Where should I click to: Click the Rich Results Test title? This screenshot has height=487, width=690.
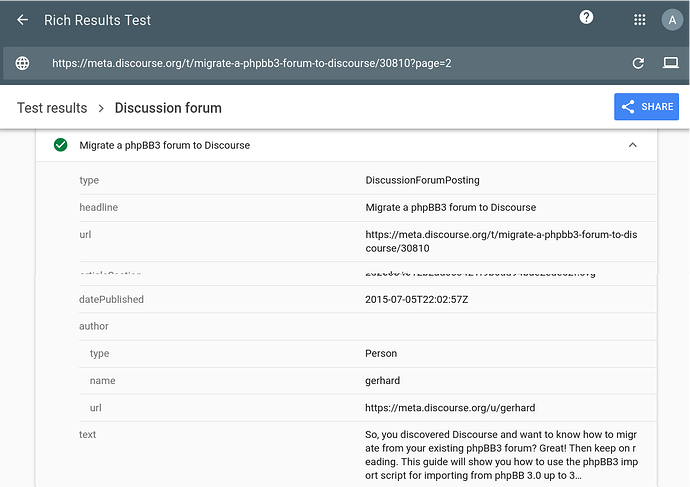tap(97, 20)
